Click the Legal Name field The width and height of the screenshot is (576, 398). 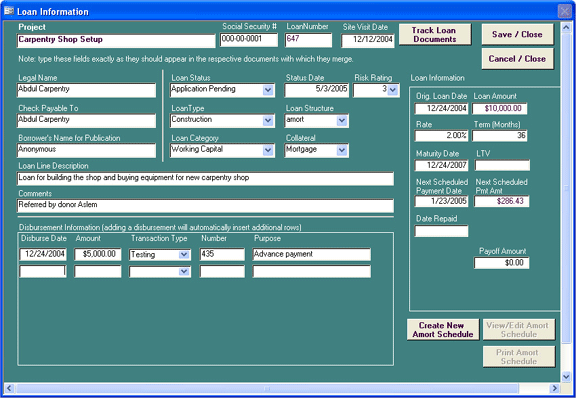[x=86, y=90]
